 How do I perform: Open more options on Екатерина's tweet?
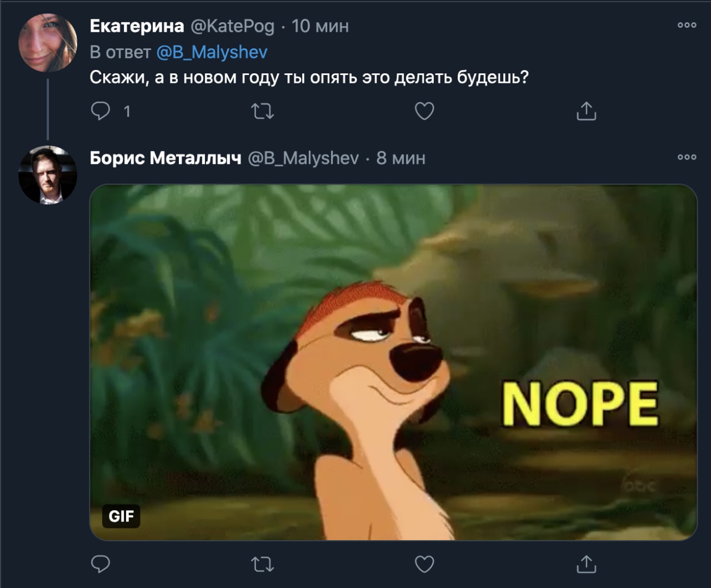pos(687,25)
